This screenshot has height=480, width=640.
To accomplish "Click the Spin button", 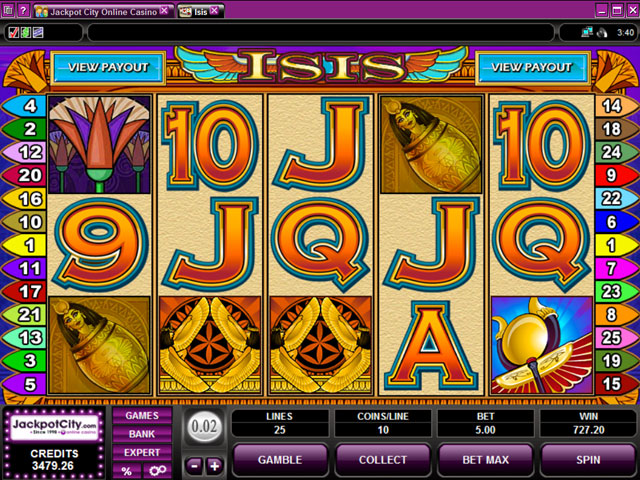I will 588,460.
